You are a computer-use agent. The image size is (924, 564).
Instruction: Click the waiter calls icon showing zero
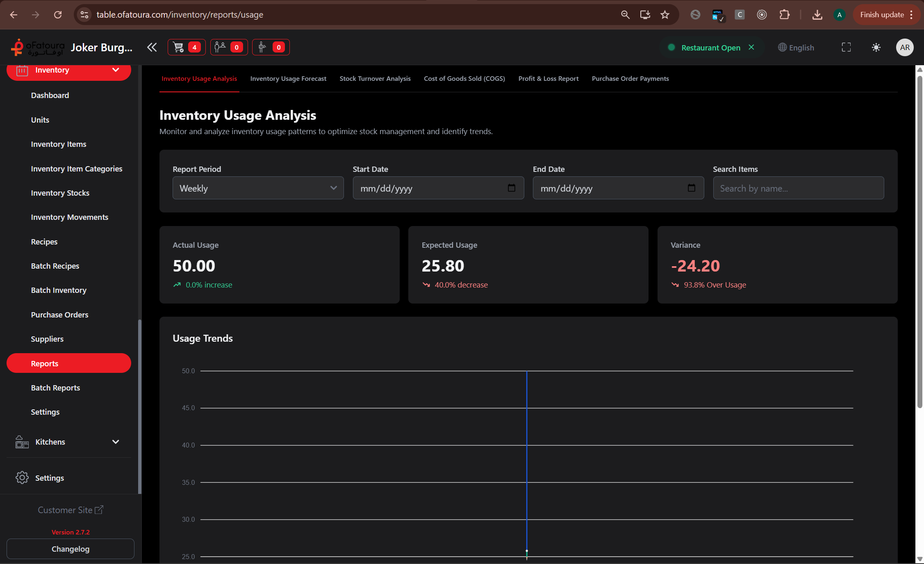click(228, 47)
